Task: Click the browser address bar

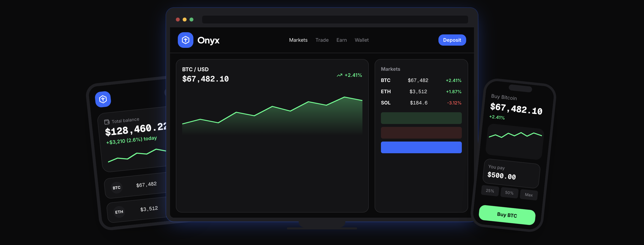Action: (335, 20)
